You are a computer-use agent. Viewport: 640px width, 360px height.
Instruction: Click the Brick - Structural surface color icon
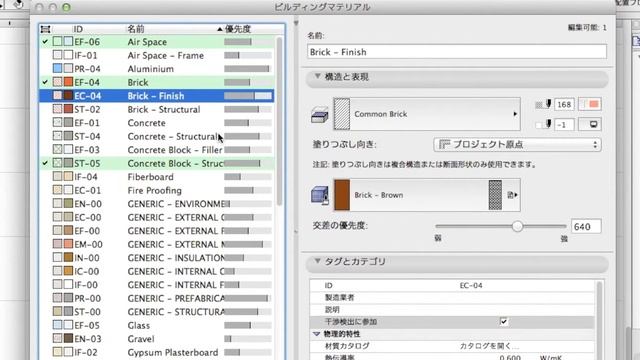pyautogui.click(x=68, y=109)
